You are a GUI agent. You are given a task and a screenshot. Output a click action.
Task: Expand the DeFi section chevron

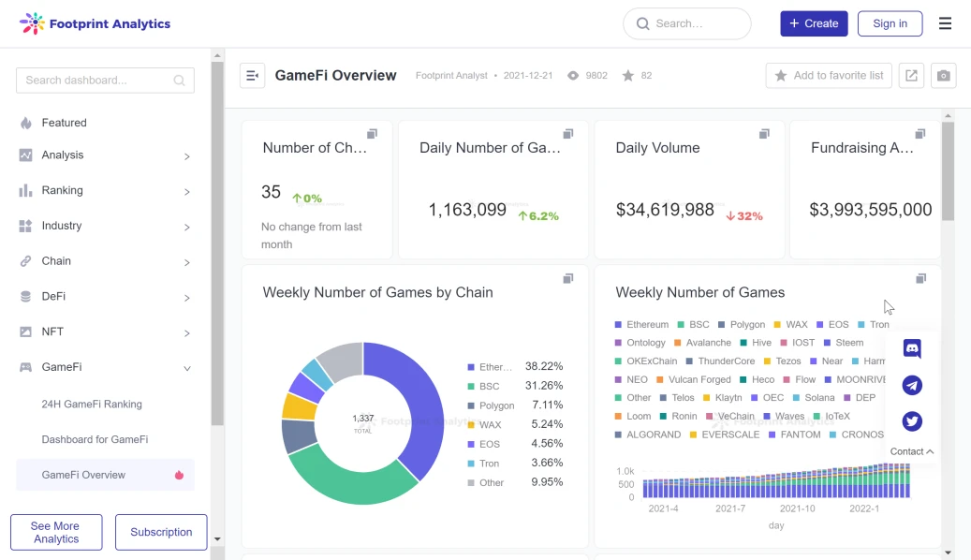tap(187, 298)
